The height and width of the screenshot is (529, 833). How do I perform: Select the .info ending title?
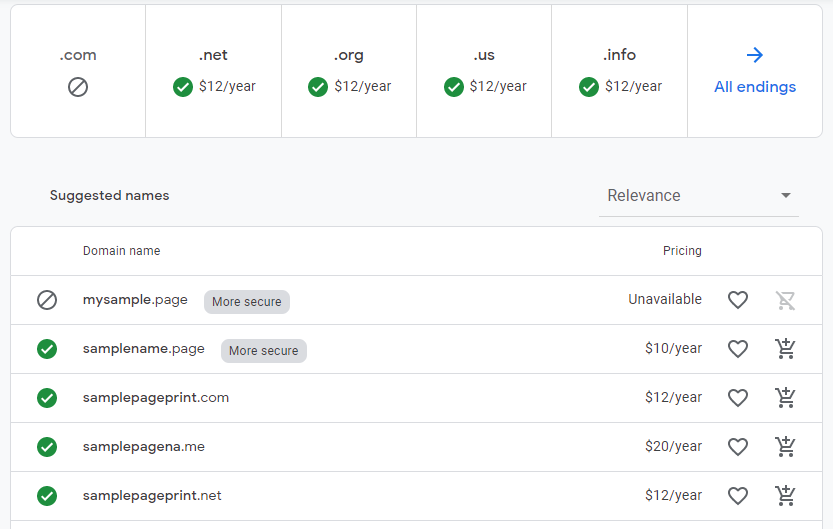[x=619, y=54]
